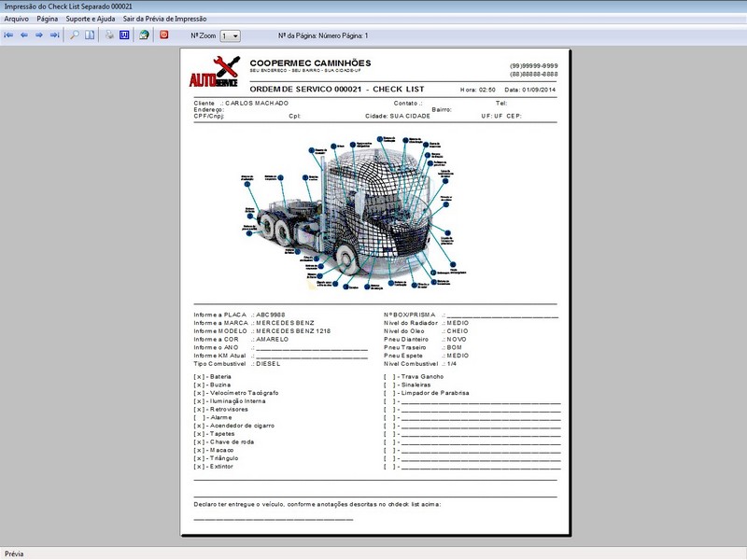The height and width of the screenshot is (560, 747).
Task: Click the red exit preview icon
Action: pyautogui.click(x=164, y=35)
